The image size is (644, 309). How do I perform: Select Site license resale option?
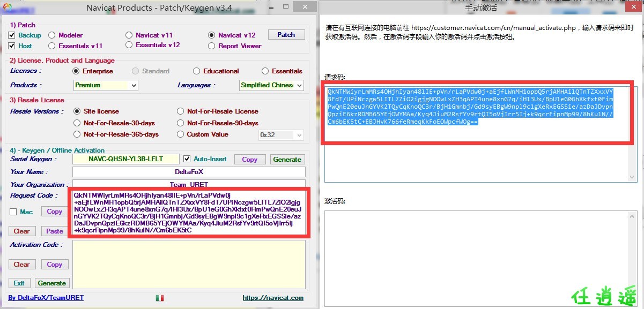tap(77, 111)
